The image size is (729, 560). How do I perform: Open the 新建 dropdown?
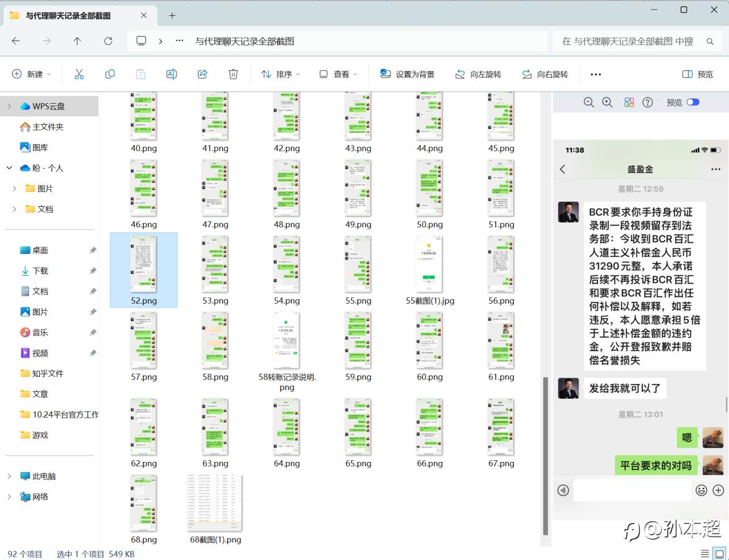31,74
